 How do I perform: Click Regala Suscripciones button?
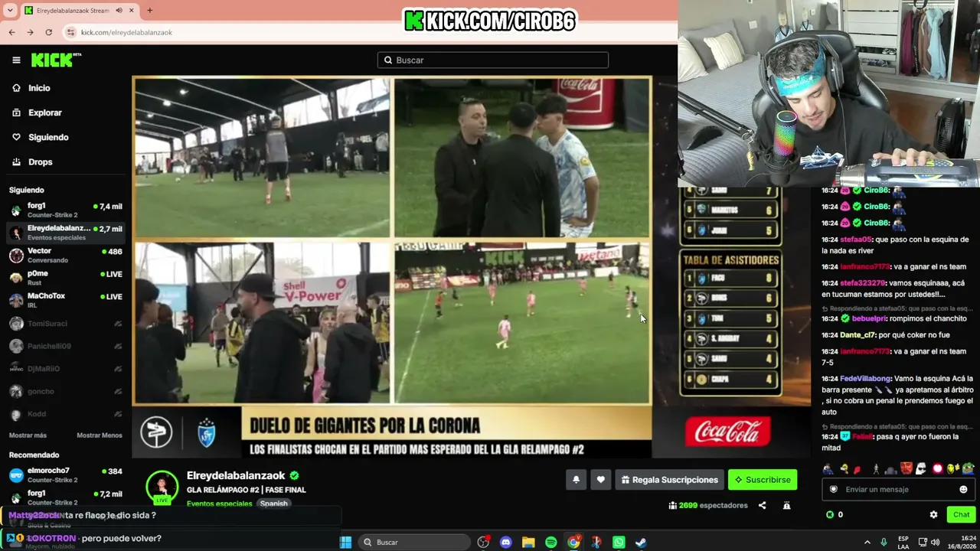tap(669, 480)
